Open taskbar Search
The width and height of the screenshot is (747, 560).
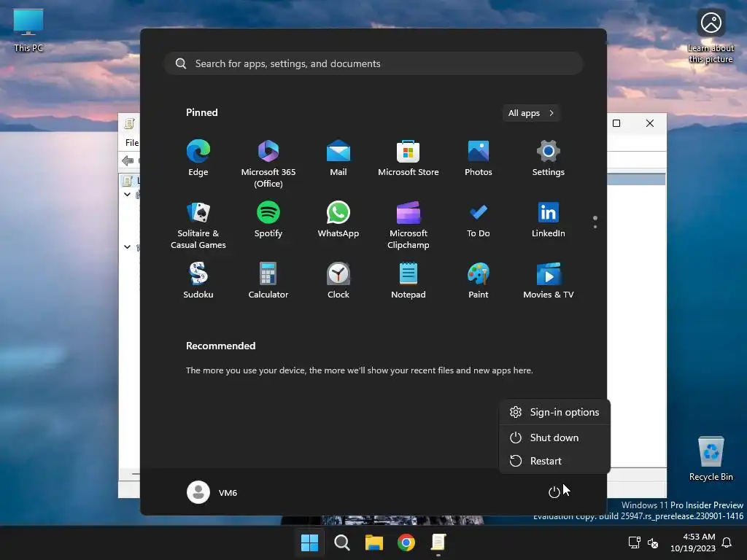tap(342, 542)
